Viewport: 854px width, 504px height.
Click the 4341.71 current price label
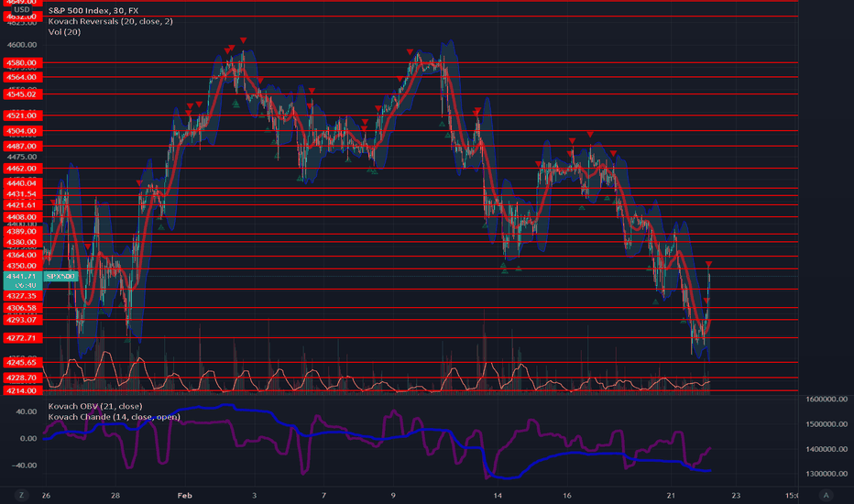click(22, 276)
